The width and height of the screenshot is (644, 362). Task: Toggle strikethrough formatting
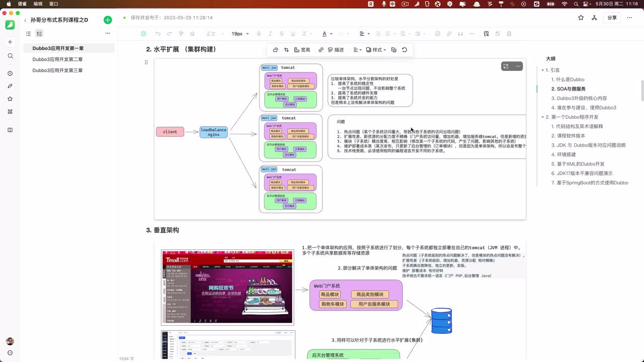click(282, 34)
